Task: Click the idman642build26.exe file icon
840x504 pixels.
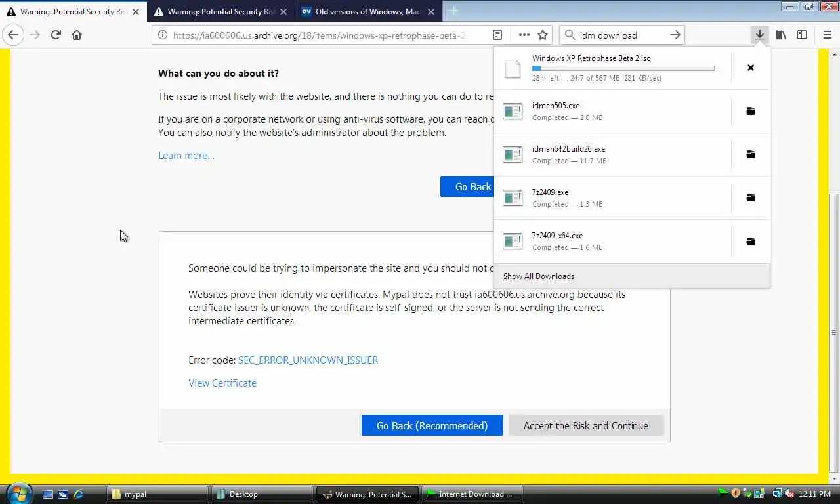Action: [x=513, y=154]
